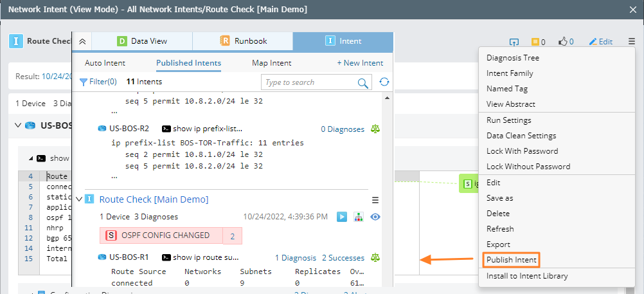
Task: Switch to the Data View tab
Action: 142,41
